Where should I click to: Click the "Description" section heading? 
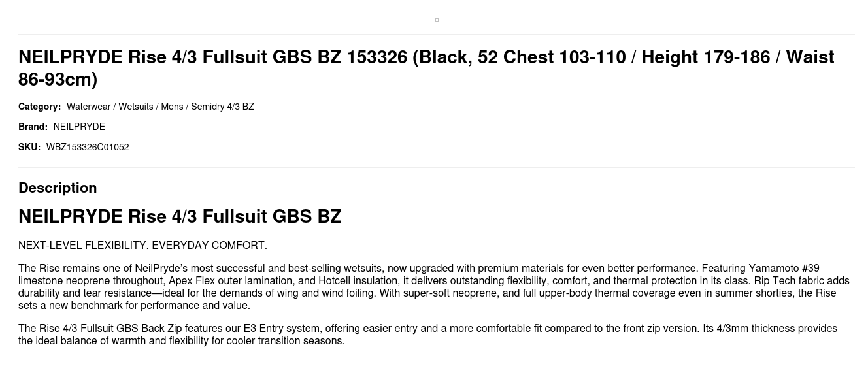pyautogui.click(x=58, y=188)
